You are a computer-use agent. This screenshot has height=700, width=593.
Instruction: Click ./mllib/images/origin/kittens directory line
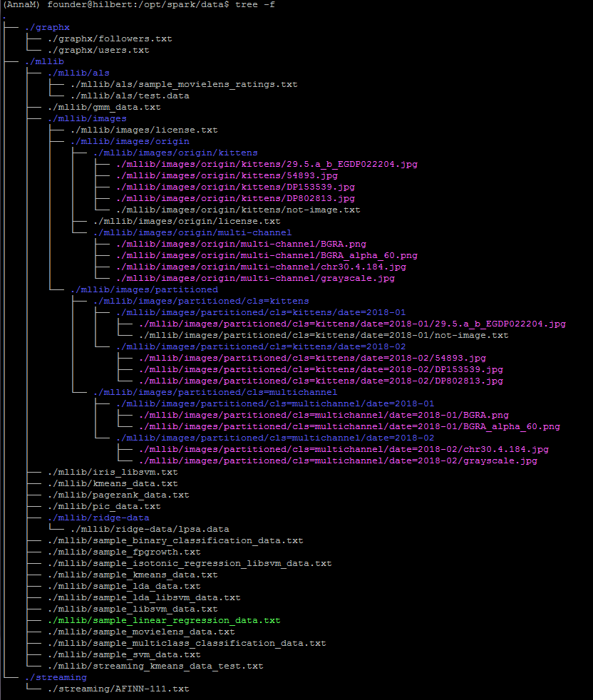click(x=175, y=153)
